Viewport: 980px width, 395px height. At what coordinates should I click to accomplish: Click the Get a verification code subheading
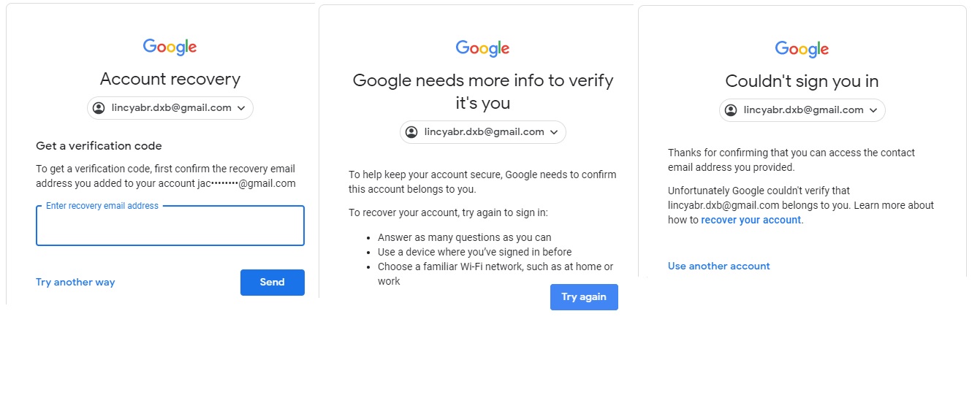(99, 146)
